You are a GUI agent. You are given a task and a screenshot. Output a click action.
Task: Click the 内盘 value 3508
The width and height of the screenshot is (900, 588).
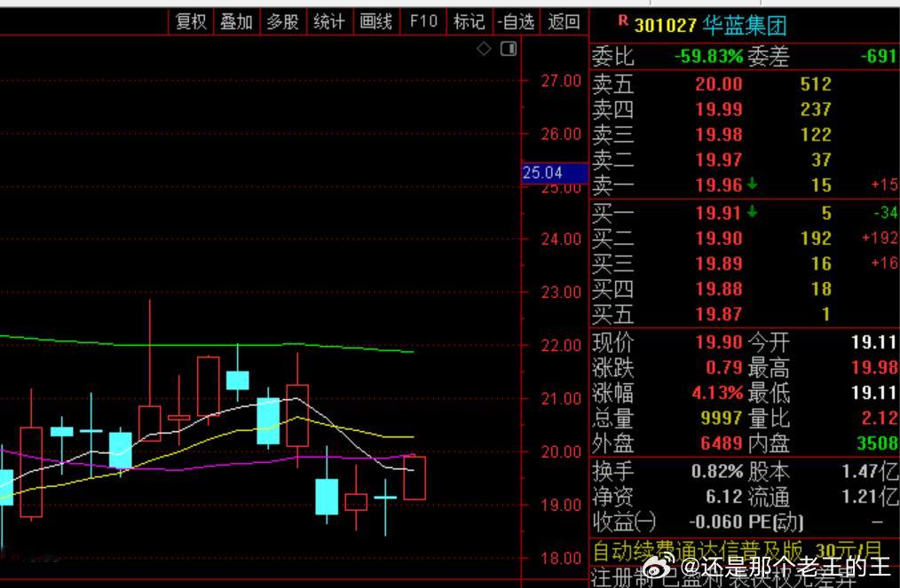pyautogui.click(x=877, y=443)
